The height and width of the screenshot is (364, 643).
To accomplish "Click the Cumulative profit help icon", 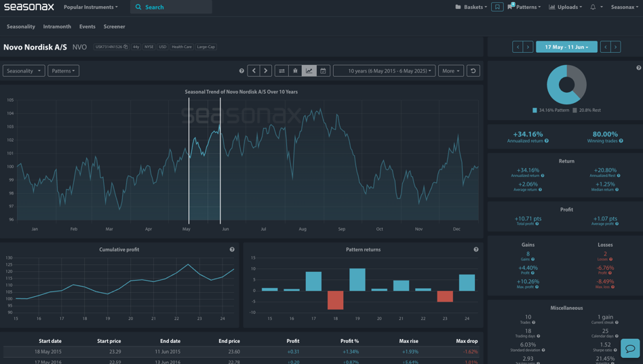I will 232,249.
